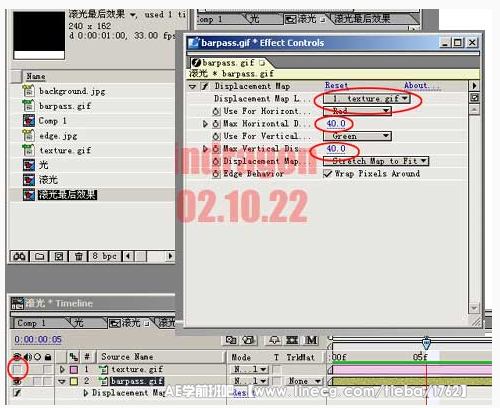Click Reset link in Effect Controls
Viewport: 500px width, 408px height.
[336, 85]
